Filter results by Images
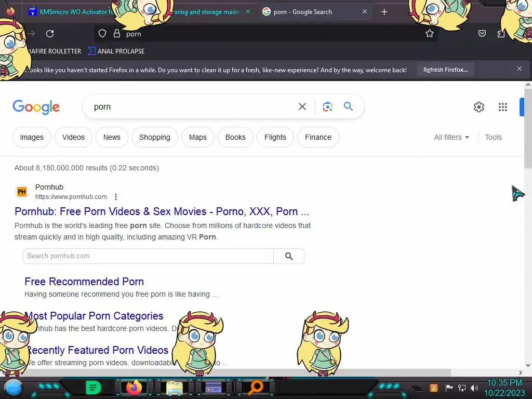 pos(32,137)
